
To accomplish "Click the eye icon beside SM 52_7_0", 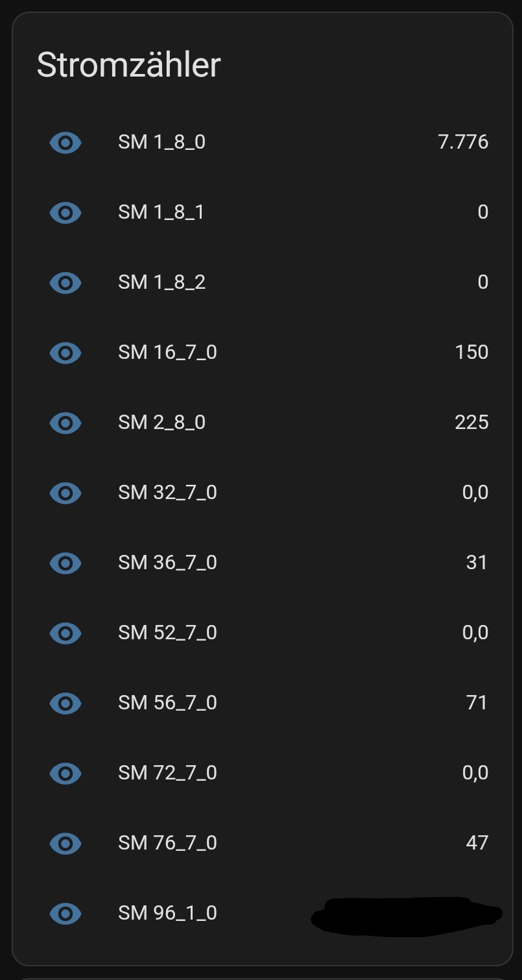I will click(x=65, y=633).
